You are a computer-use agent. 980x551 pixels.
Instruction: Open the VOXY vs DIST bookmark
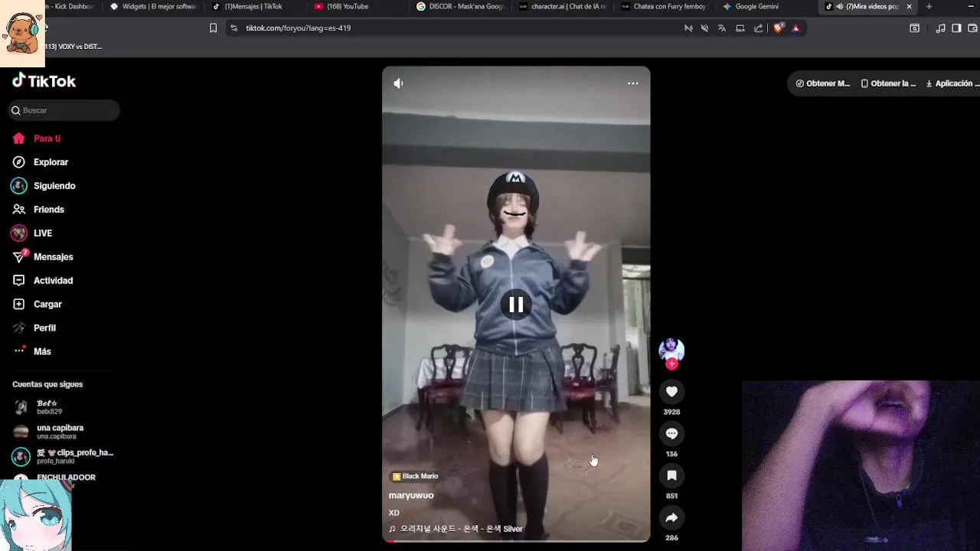click(73, 47)
